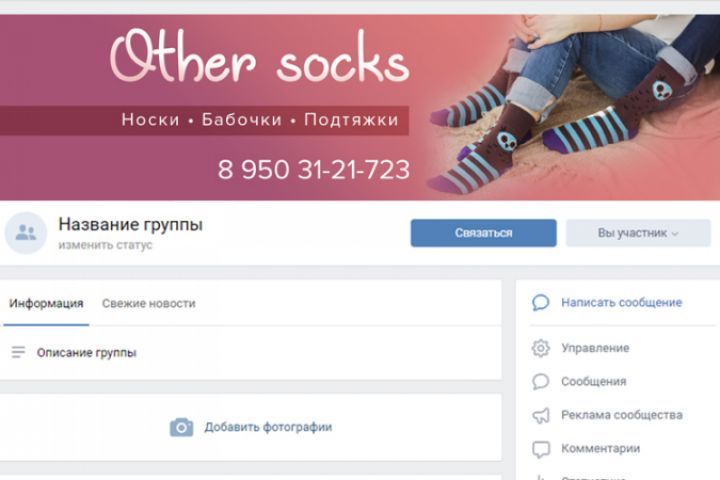Click the group avatar placeholder icon

pyautogui.click(x=26, y=233)
